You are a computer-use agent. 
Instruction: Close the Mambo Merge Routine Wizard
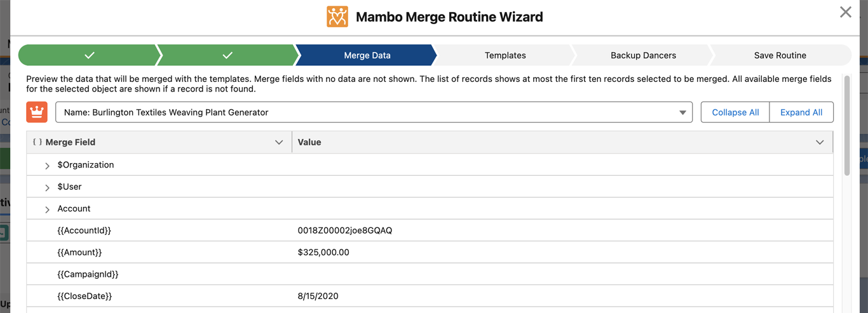coord(845,12)
